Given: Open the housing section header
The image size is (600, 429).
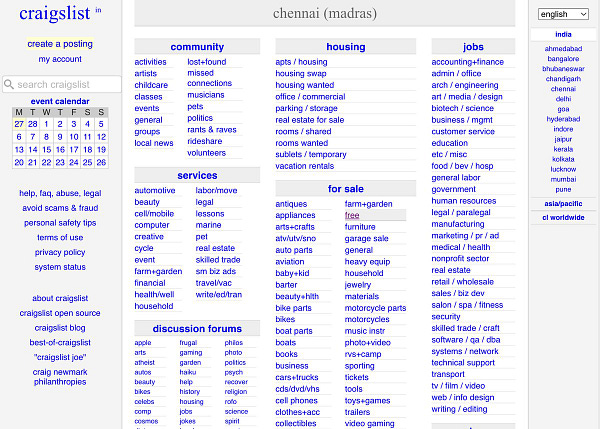Looking at the screenshot, I should coord(346,47).
